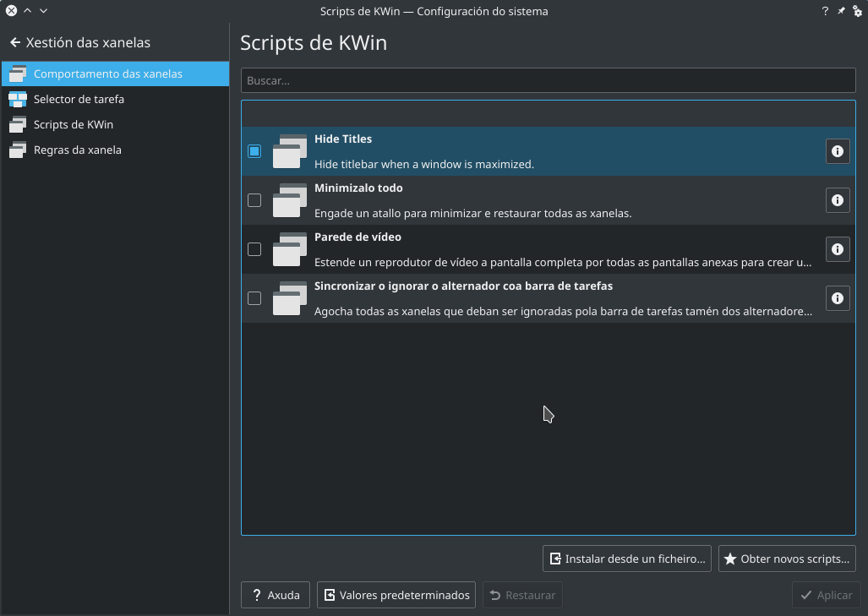
Task: Click the Selector de tarefa sidebar icon
Action: tap(18, 99)
